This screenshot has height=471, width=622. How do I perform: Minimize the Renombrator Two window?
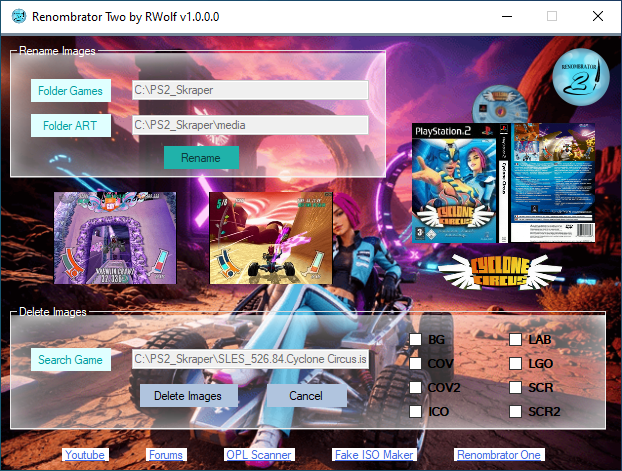point(507,16)
